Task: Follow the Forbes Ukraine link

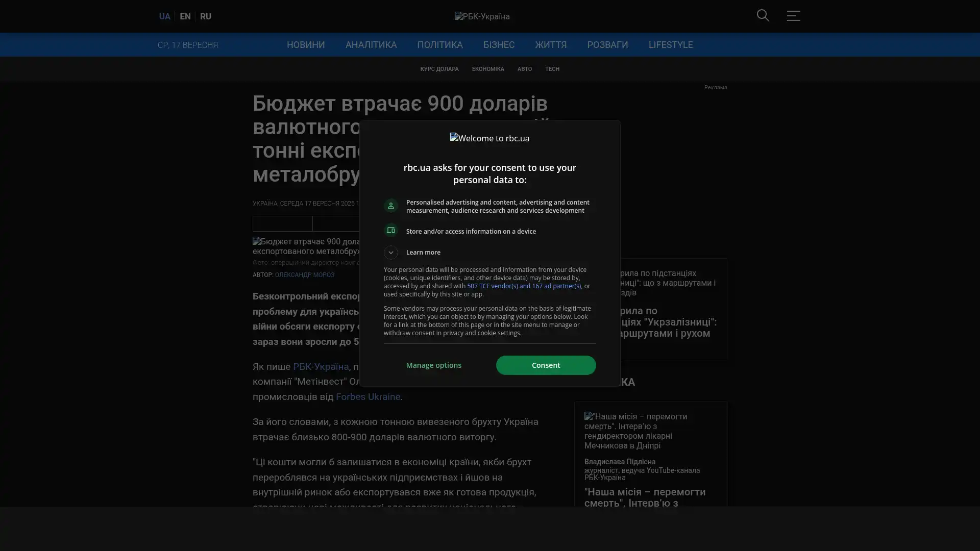Action: tap(367, 397)
